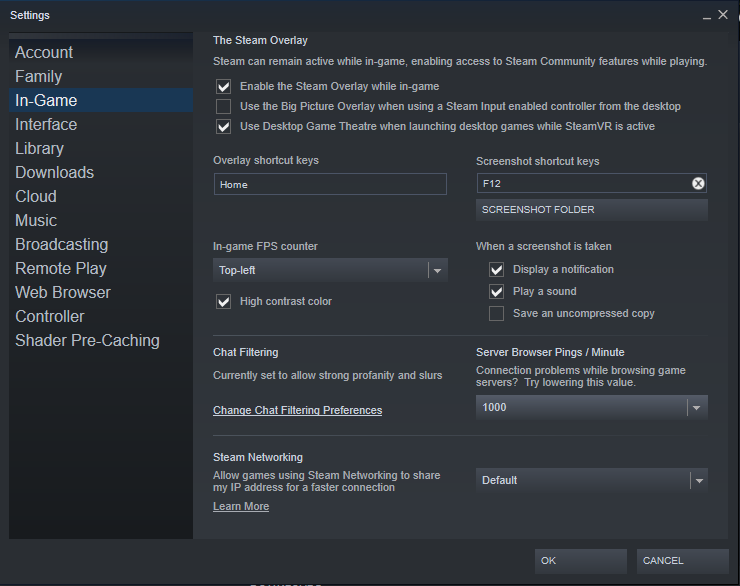Clear the F12 screenshot shortcut key
This screenshot has height=586, width=740.
coord(698,184)
